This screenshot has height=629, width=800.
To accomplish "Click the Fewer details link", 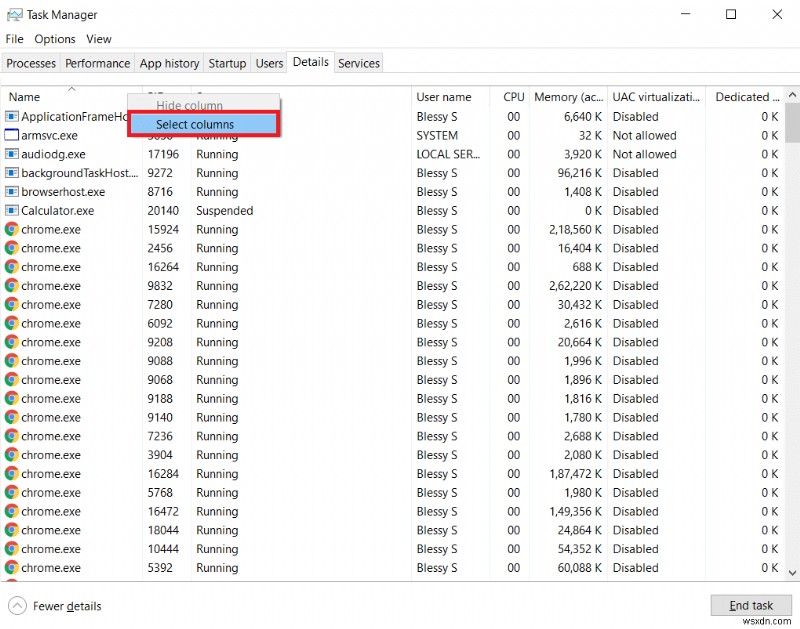I will pos(67,606).
